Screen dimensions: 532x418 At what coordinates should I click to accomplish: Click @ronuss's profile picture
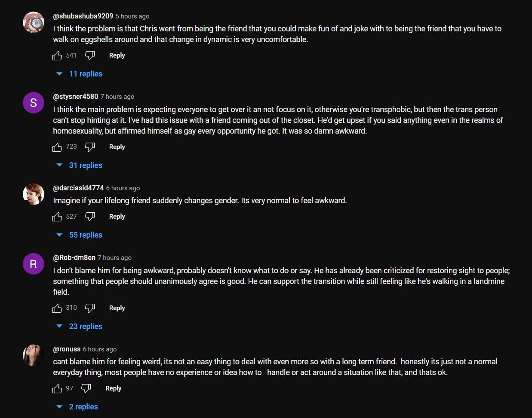click(34, 355)
